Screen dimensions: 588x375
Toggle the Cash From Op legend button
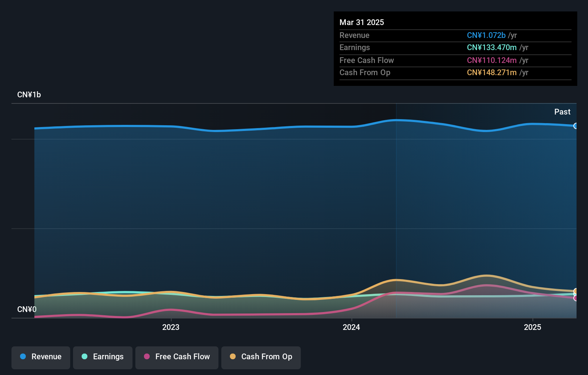point(261,357)
